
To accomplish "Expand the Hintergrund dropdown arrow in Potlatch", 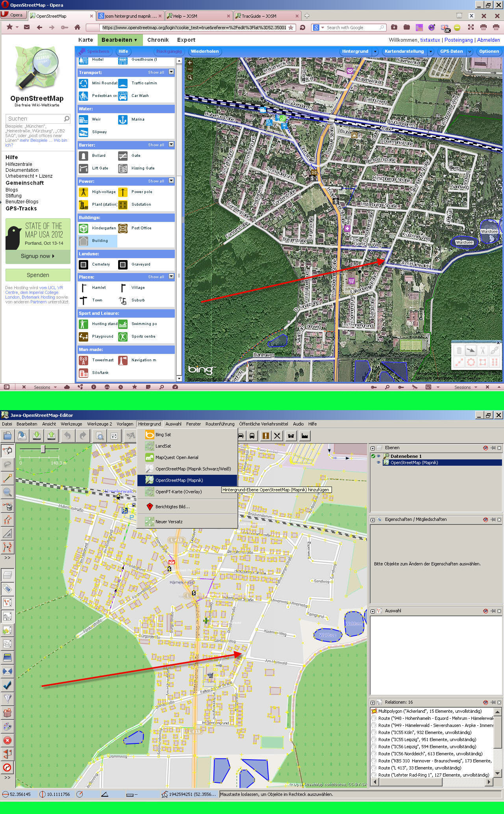I will coord(375,52).
